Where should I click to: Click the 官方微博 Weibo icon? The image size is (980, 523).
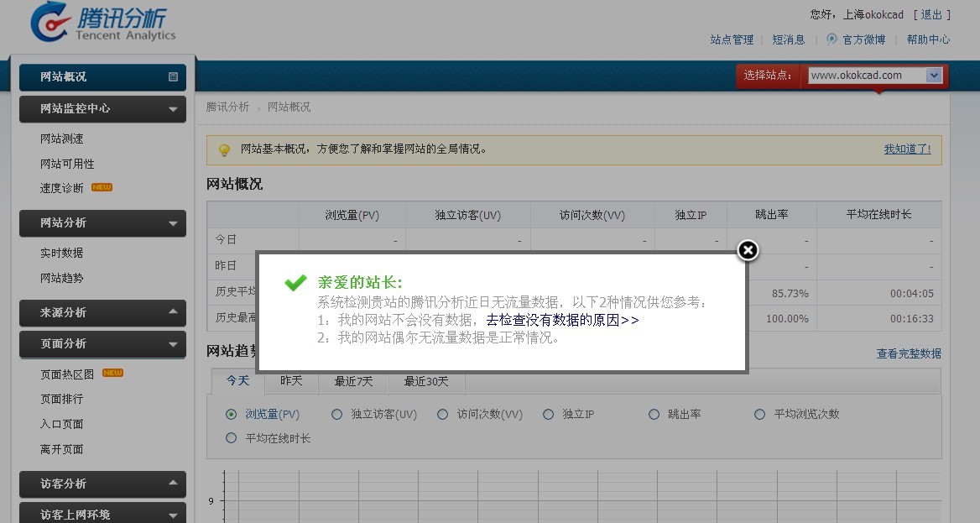831,39
